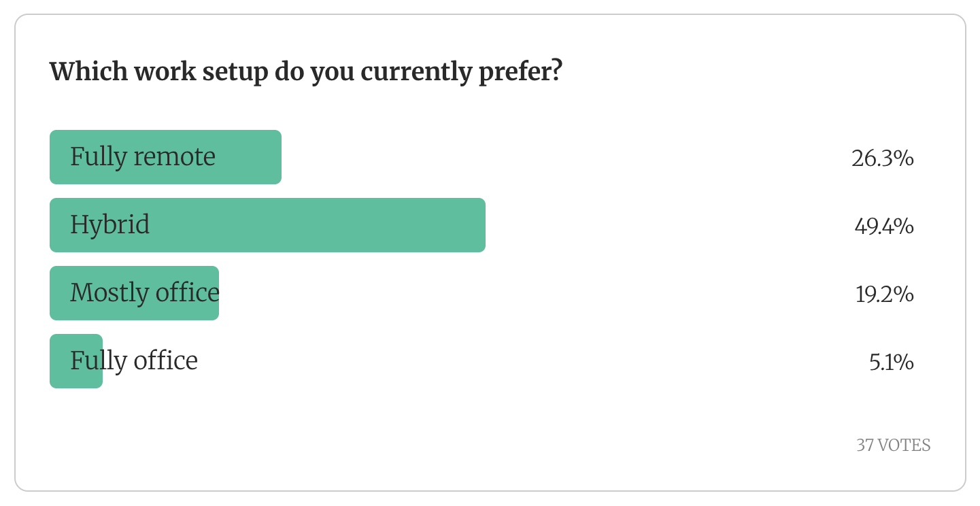Click empty space between Hybrid bar and 49.4%
The width and height of the screenshot is (980, 506).
pyautogui.click(x=666, y=225)
